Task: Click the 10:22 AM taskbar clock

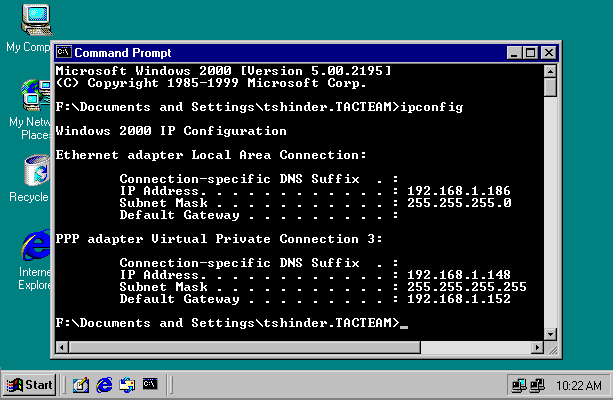Action: point(578,384)
